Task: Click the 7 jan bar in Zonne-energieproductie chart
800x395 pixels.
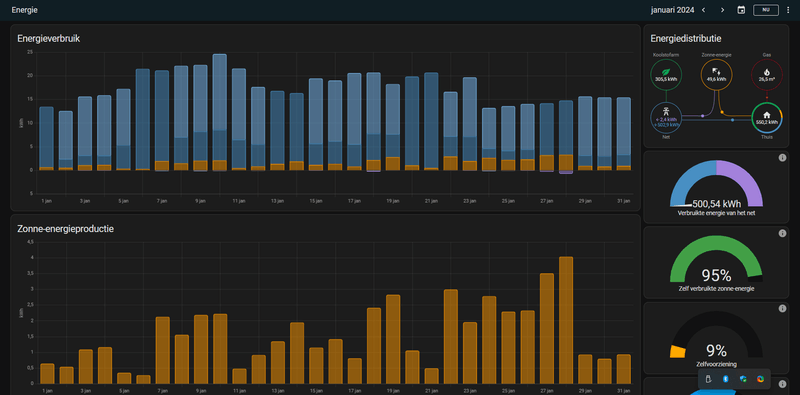Action: (x=162, y=350)
